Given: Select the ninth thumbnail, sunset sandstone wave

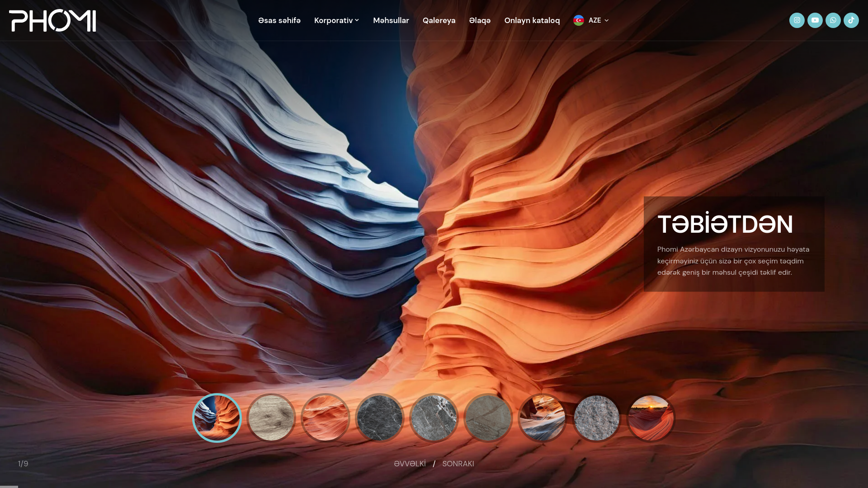Looking at the screenshot, I should 651,418.
